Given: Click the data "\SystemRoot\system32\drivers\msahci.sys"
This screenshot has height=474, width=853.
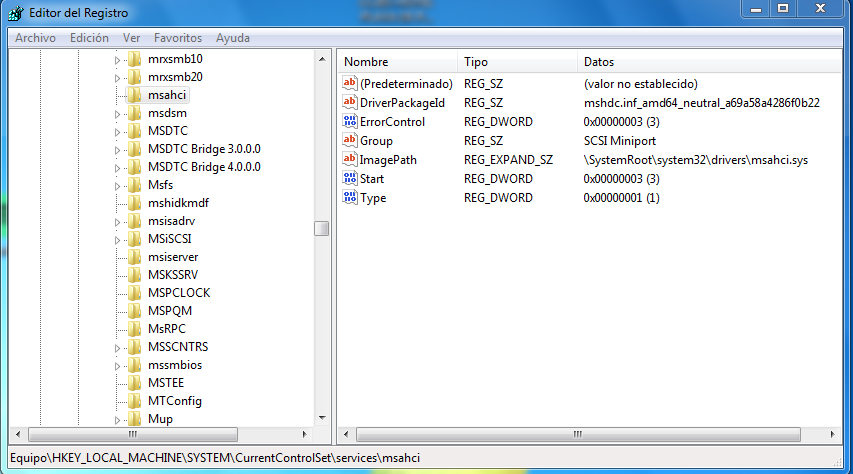Looking at the screenshot, I should [x=695, y=160].
